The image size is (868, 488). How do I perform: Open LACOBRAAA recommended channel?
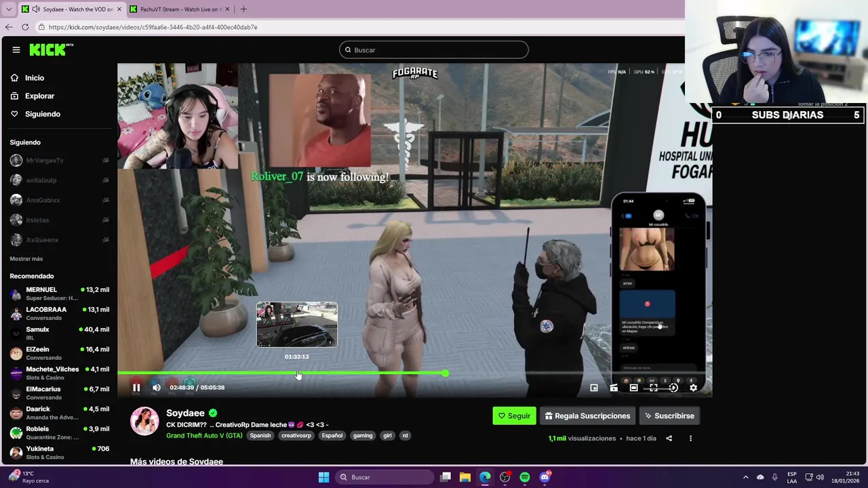pyautogui.click(x=60, y=314)
